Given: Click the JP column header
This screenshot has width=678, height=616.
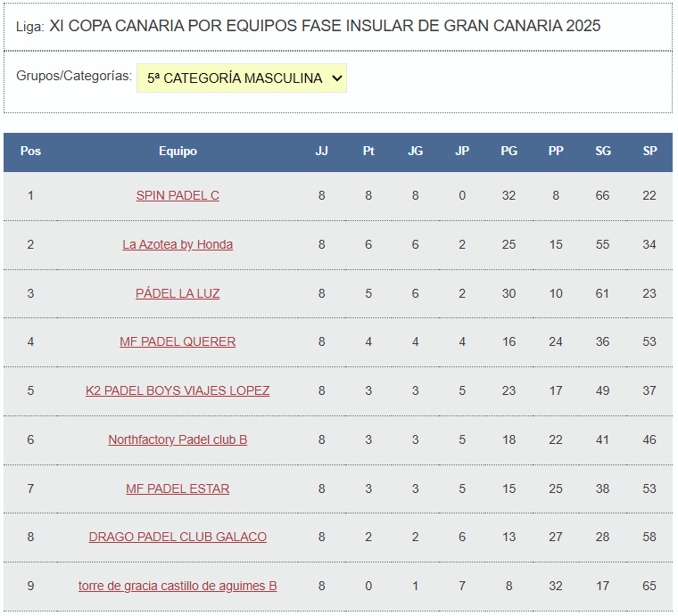Looking at the screenshot, I should point(462,152).
